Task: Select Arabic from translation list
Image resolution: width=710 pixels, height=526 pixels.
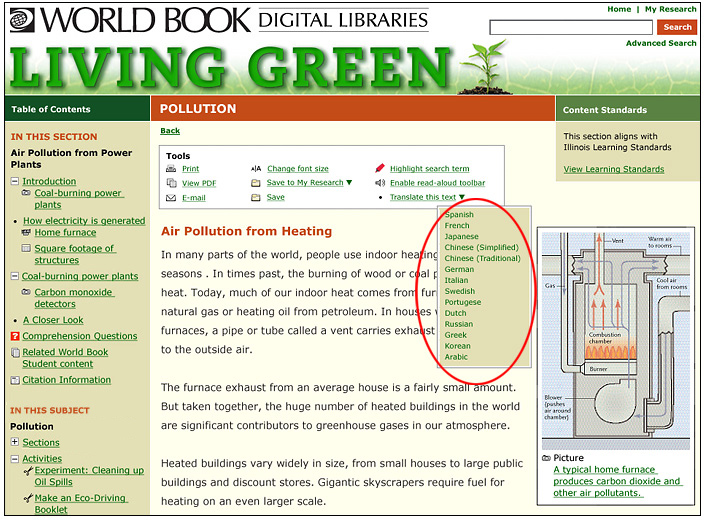Action: (x=456, y=357)
